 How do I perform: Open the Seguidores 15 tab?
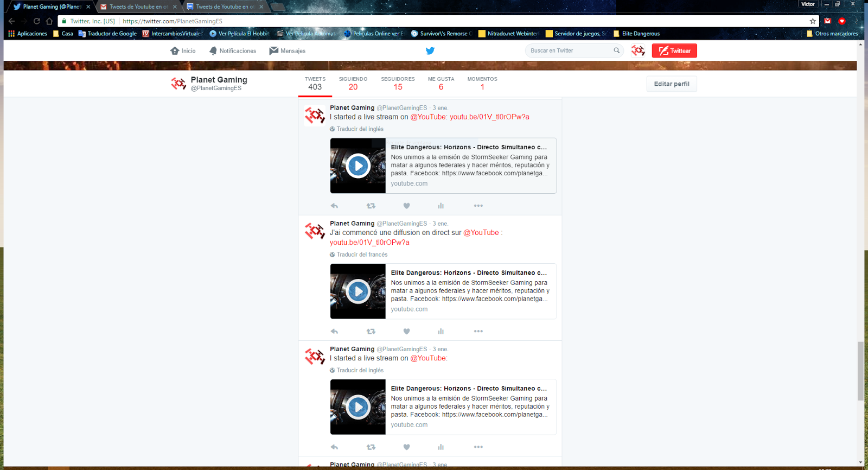(x=398, y=84)
